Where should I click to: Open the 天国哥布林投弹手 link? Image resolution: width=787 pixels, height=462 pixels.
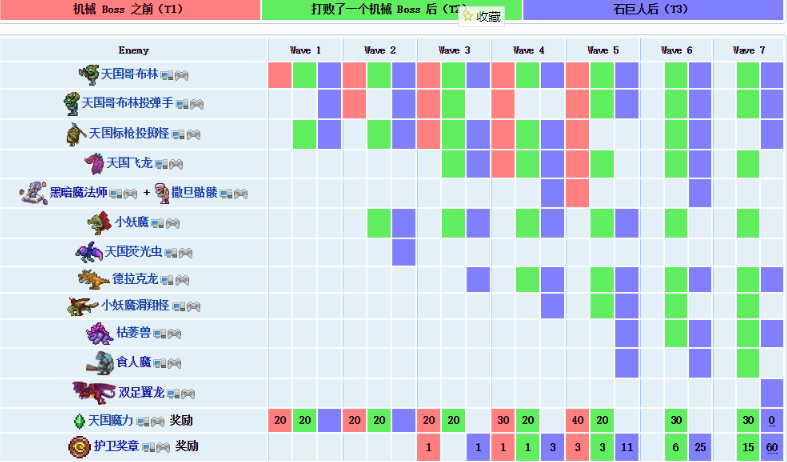(127, 103)
